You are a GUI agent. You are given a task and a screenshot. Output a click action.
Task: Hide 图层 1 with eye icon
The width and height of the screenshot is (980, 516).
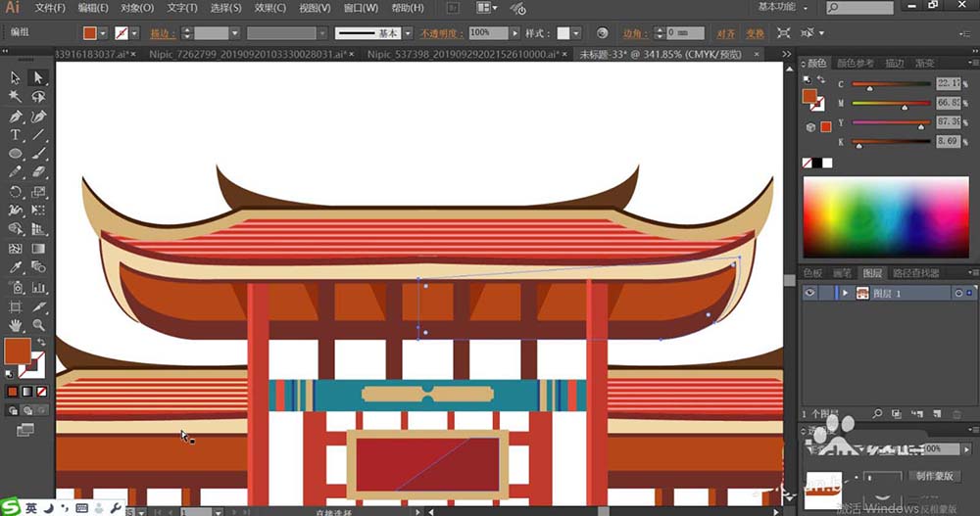click(810, 293)
